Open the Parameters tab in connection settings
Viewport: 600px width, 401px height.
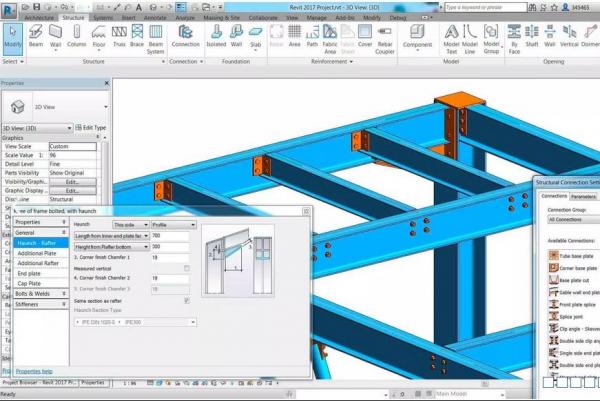pyautogui.click(x=583, y=196)
